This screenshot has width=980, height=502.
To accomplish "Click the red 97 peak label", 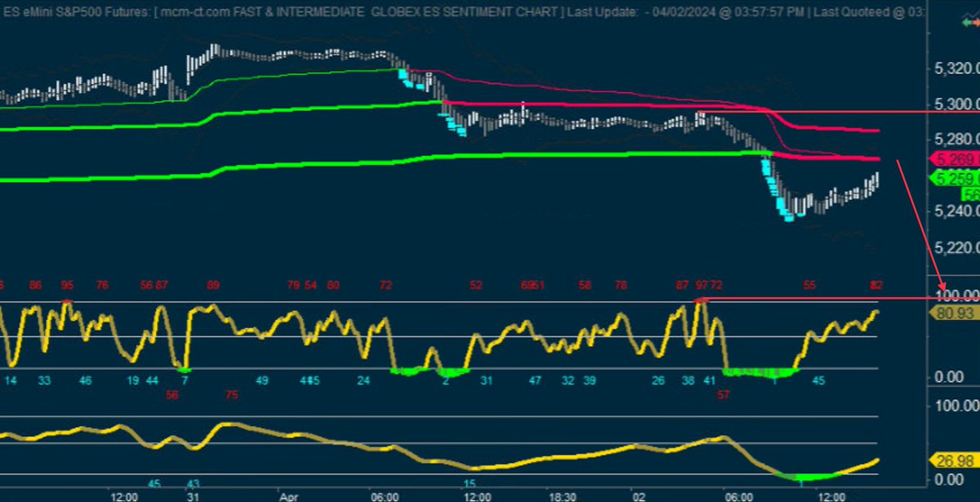I will coord(701,285).
